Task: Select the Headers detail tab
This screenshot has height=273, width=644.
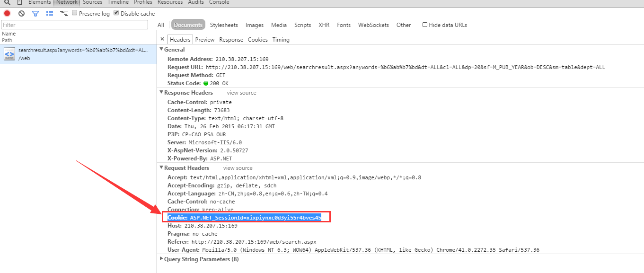Action: coord(180,40)
